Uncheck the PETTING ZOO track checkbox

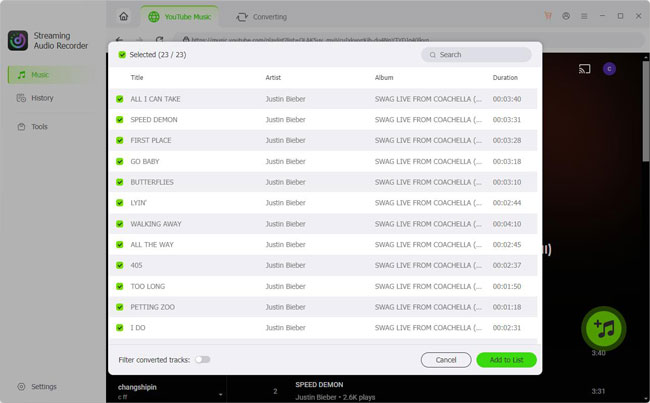pos(120,307)
